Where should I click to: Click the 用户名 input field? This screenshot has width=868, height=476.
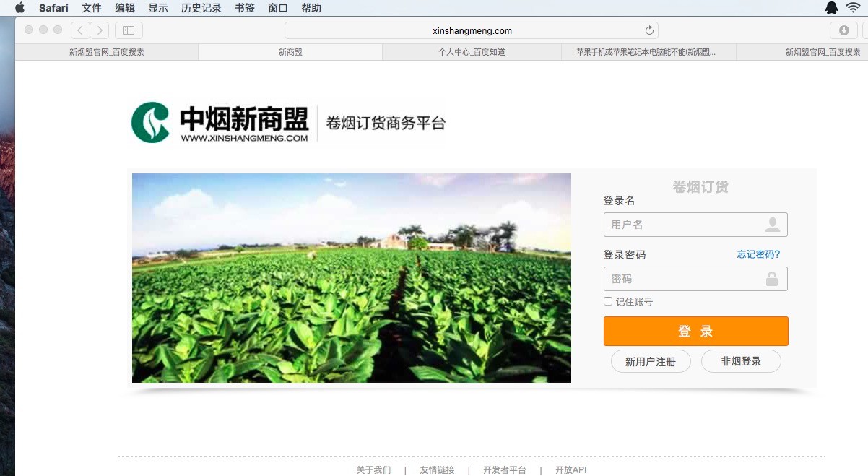click(695, 225)
